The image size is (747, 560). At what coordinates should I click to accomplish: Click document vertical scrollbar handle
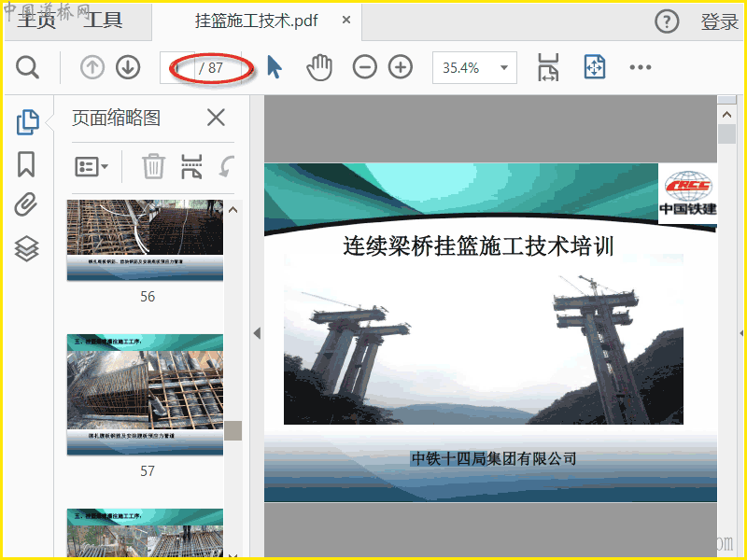click(726, 133)
